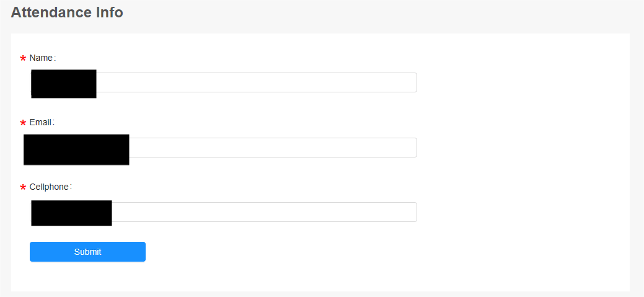Click the Email field label
644x297 pixels.
[40, 122]
